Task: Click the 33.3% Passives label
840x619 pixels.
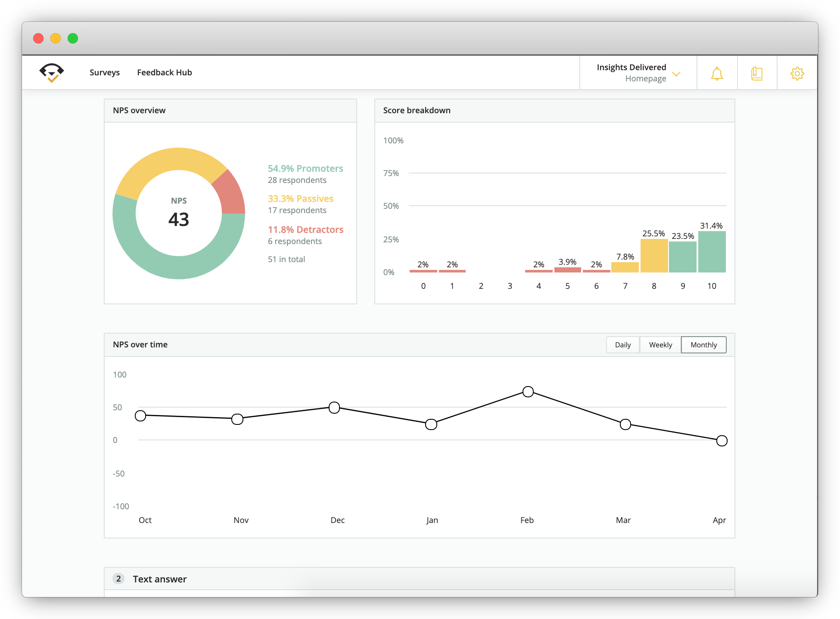Action: (300, 198)
